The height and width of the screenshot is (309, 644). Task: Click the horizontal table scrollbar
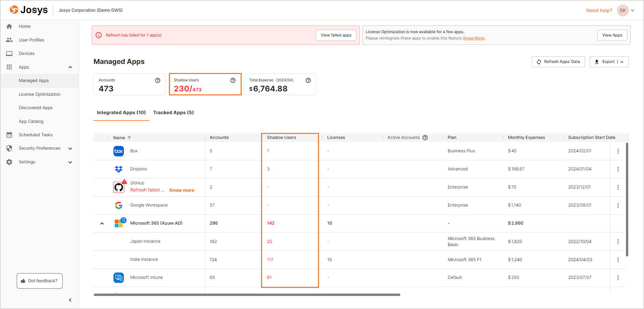[x=247, y=295]
